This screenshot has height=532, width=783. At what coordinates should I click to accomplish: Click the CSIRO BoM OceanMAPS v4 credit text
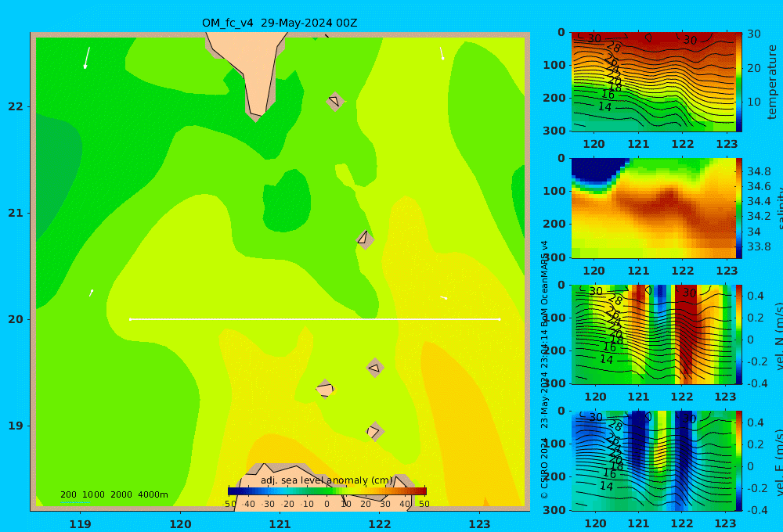(x=545, y=369)
